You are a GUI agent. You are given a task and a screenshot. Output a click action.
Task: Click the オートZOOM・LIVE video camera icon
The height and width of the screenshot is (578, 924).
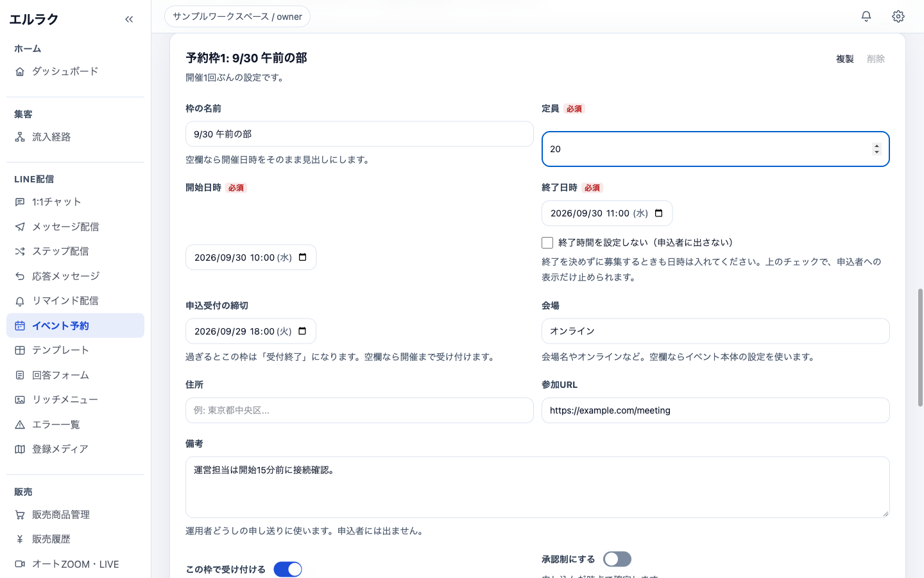pos(20,565)
